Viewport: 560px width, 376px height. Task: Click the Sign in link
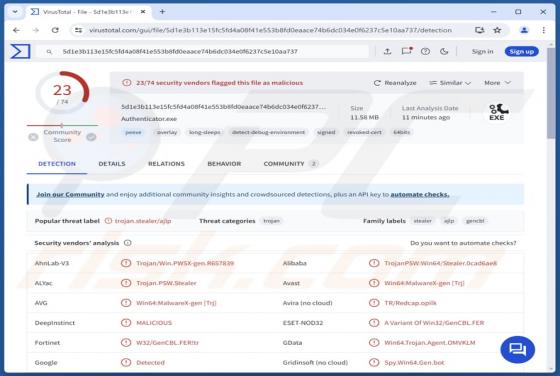coord(482,51)
